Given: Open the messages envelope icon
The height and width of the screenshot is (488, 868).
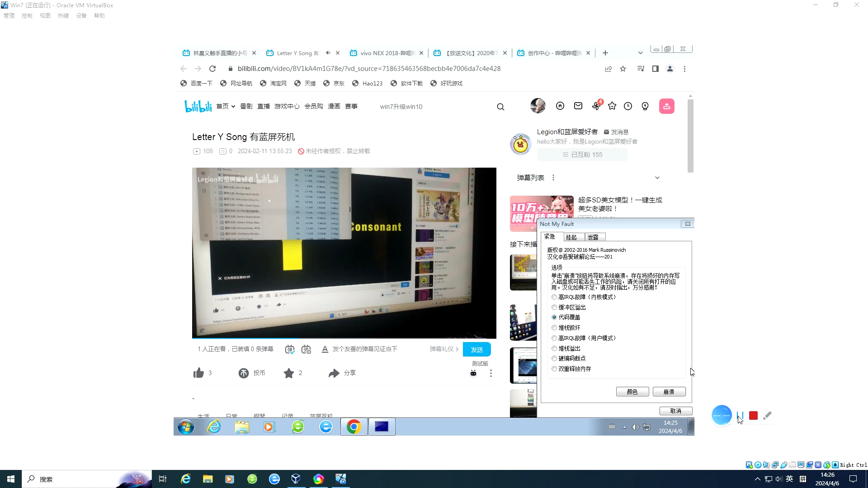Looking at the screenshot, I should click(x=578, y=106).
